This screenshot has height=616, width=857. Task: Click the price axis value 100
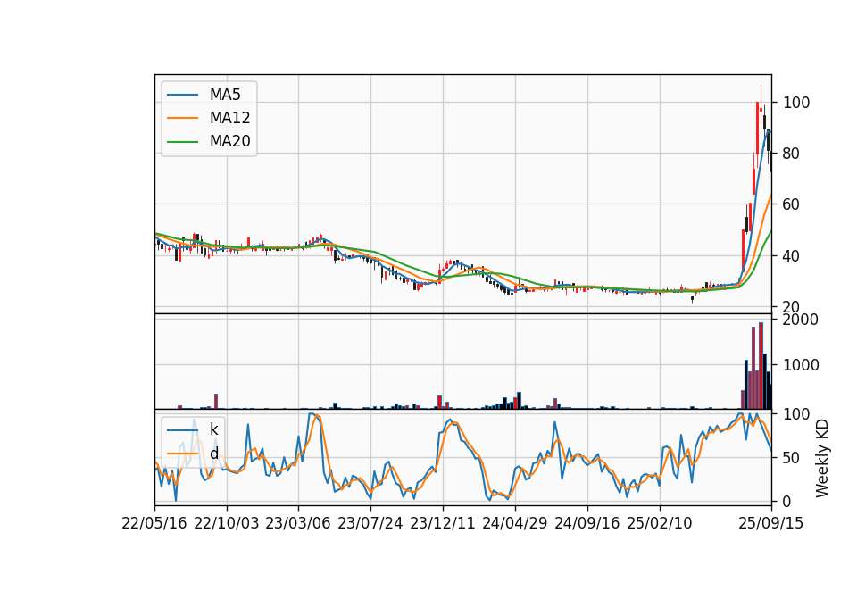click(796, 103)
